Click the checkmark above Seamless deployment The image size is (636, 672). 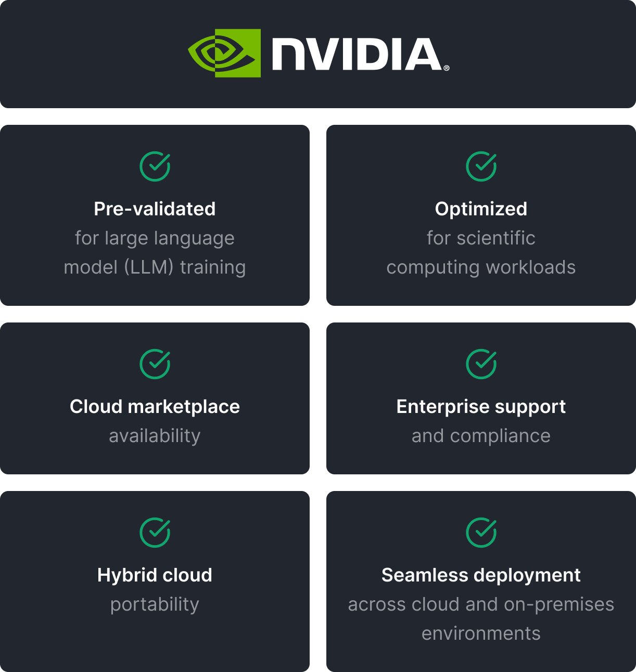pyautogui.click(x=481, y=533)
